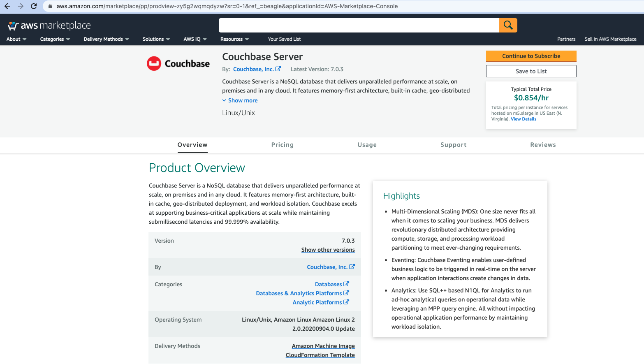Click the grayed forward navigation arrow
644x364 pixels.
(20, 6)
